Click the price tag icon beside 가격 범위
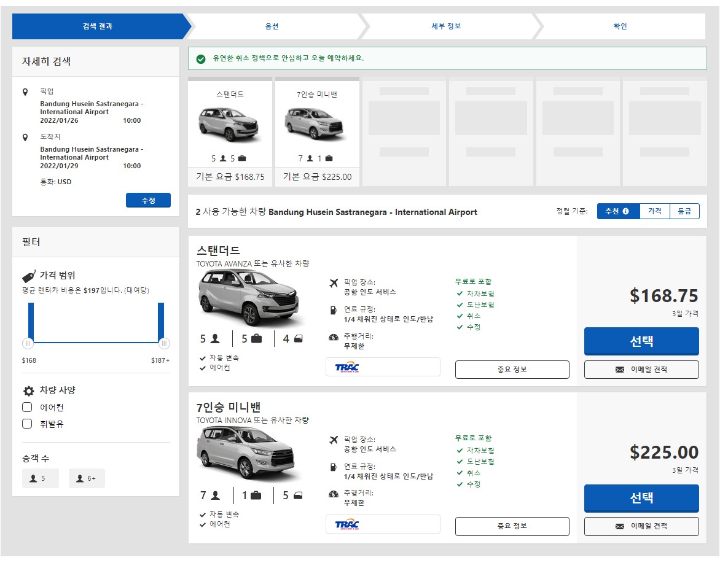The height and width of the screenshot is (571, 728). 28,276
